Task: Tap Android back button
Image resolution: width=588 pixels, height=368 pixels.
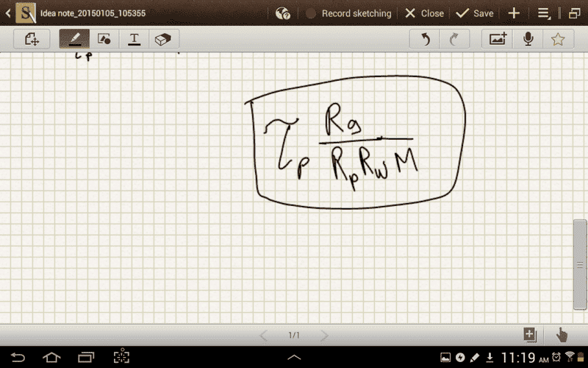Action: 18,357
